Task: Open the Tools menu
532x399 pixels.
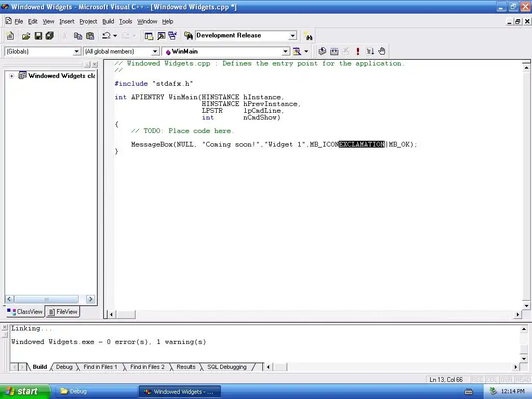Action: tap(126, 21)
